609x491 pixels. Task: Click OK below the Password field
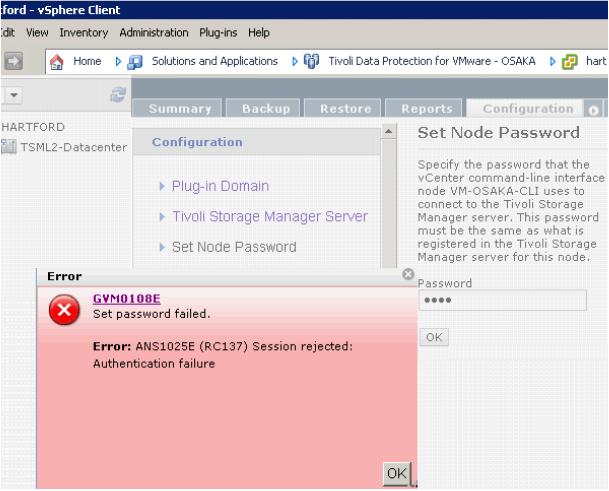pos(434,337)
